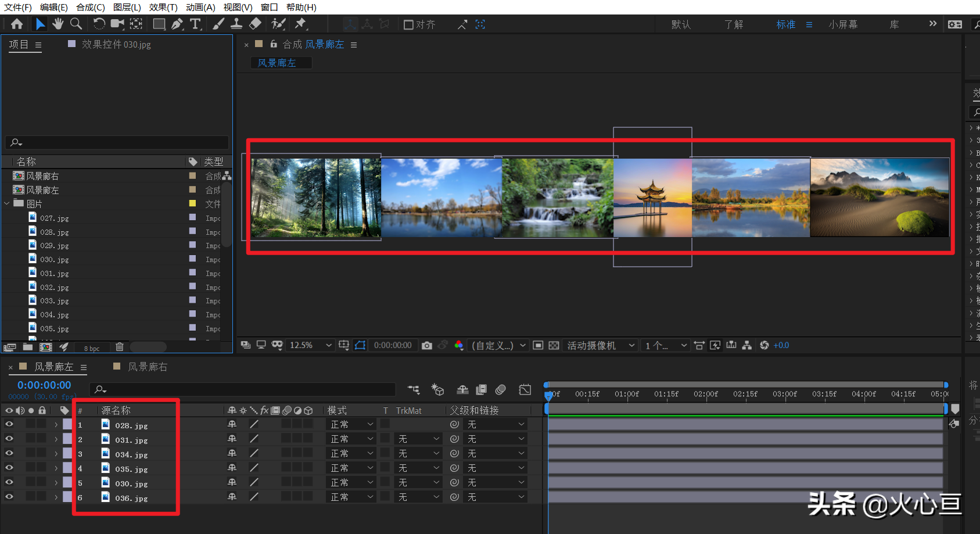The height and width of the screenshot is (534, 980).
Task: Hide layer 028.jpg with its eye toggle
Action: [x=9, y=424]
